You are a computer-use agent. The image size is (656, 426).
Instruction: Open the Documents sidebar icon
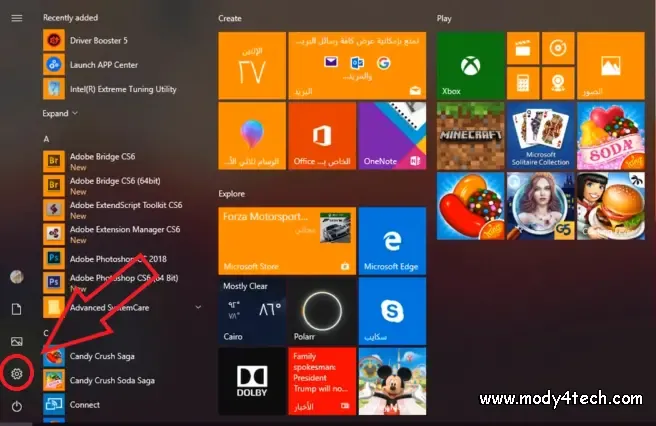pyautogui.click(x=17, y=309)
